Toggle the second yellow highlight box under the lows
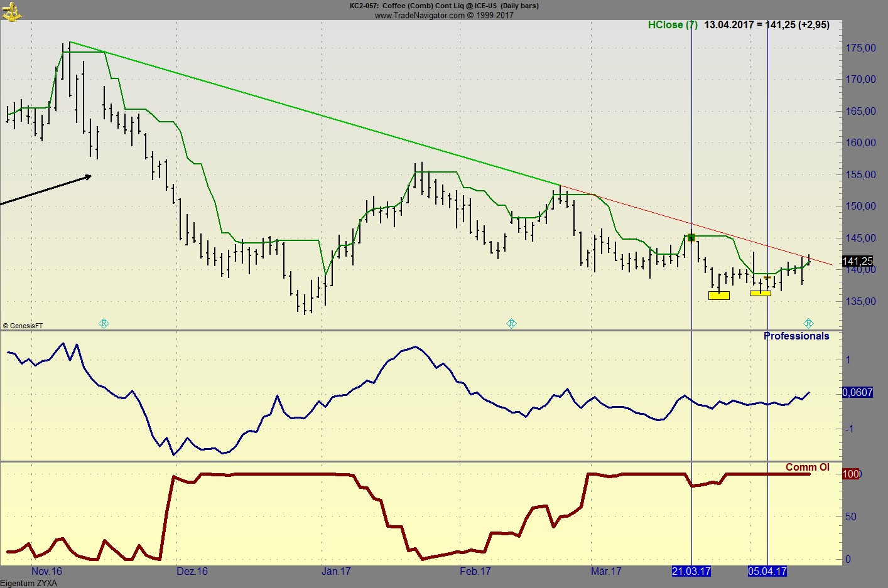The width and height of the screenshot is (888, 588). tap(762, 292)
